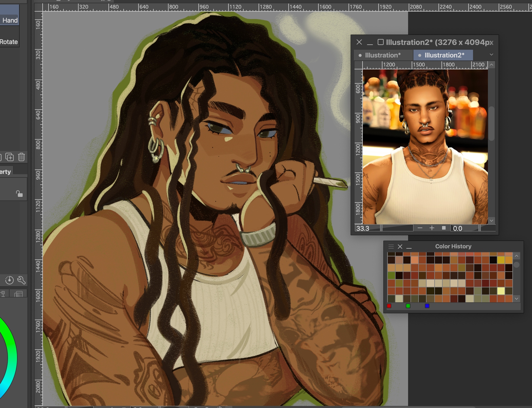The image size is (532, 408).
Task: Click the reset-to-initial-settings dial icon
Action: pyautogui.click(x=10, y=280)
